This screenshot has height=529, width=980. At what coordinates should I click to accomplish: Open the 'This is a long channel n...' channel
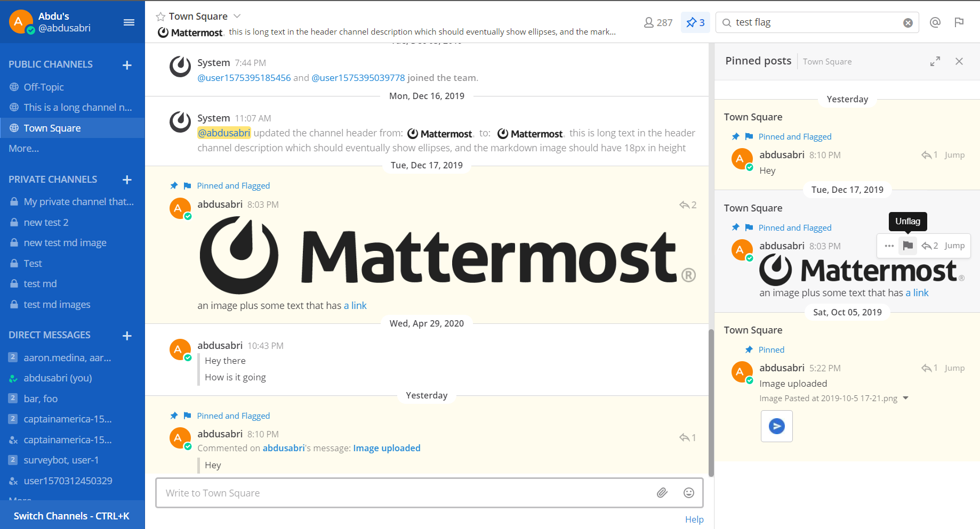click(x=73, y=108)
